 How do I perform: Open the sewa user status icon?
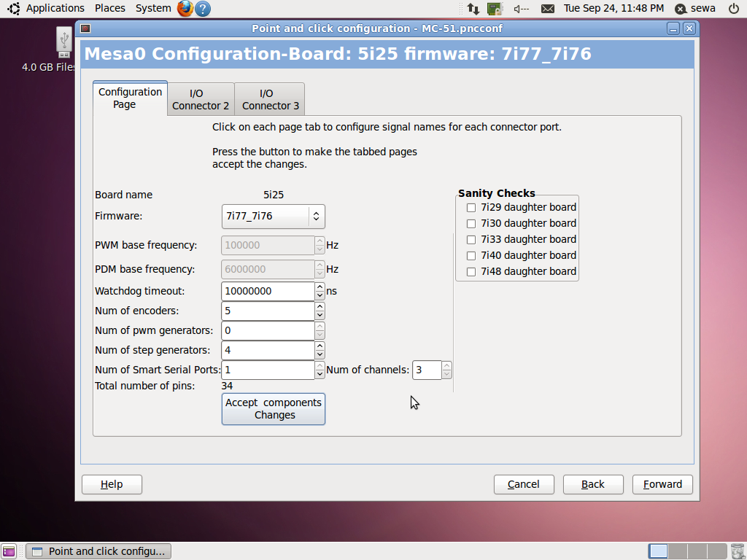click(x=681, y=9)
